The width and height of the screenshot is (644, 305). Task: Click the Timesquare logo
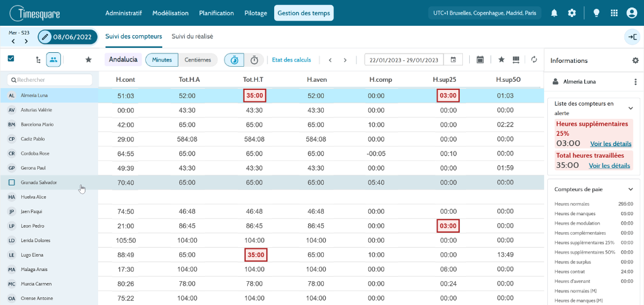tap(35, 13)
